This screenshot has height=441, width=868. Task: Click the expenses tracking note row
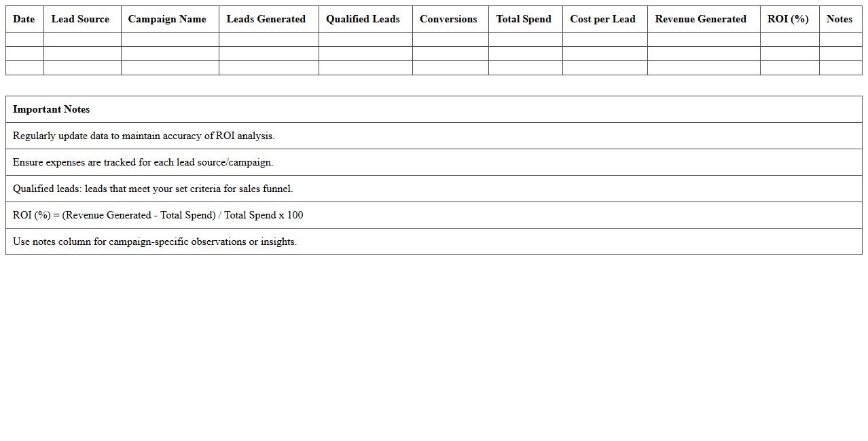pyautogui.click(x=143, y=162)
